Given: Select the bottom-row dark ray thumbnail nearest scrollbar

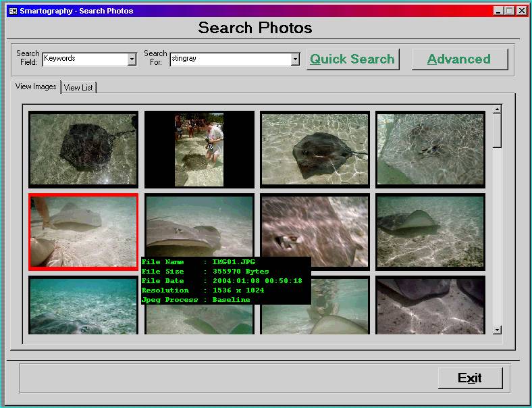Looking at the screenshot, I should (x=430, y=305).
